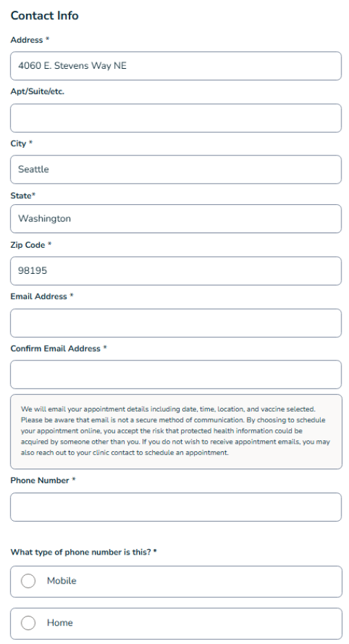Click the Address field containing 4060 E. Stevens Way
349x644 pixels.
click(176, 66)
